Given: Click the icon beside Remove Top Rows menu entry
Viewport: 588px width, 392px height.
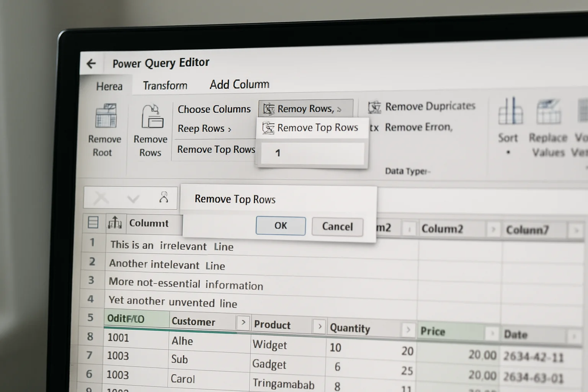Looking at the screenshot, I should click(268, 128).
